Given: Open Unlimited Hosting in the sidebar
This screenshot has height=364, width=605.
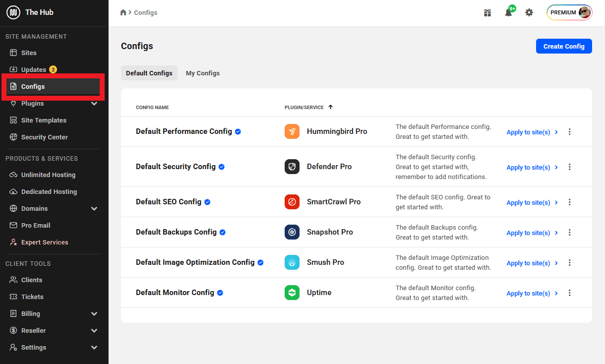Looking at the screenshot, I should (53, 175).
